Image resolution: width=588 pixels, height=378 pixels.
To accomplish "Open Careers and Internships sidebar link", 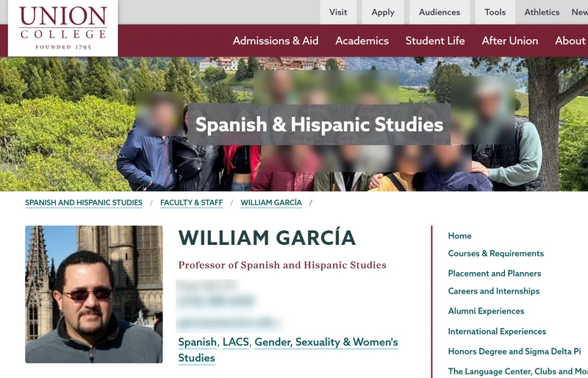I will coord(493,291).
